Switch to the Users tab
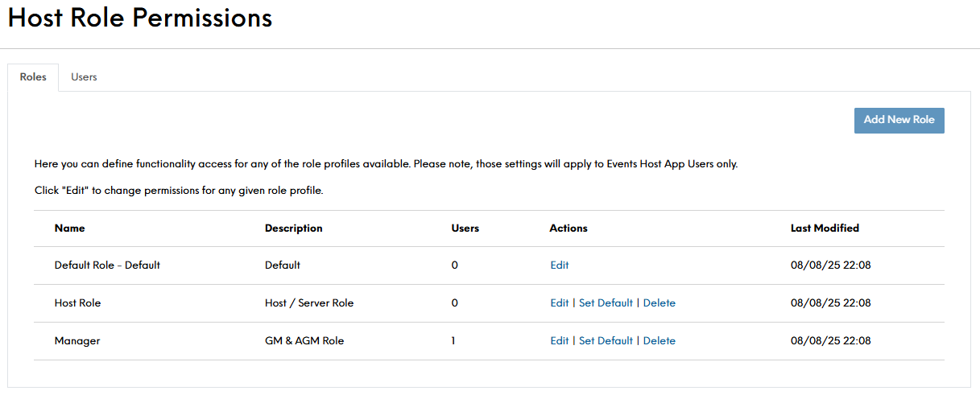Screen dimensions: 980x395 click(84, 77)
